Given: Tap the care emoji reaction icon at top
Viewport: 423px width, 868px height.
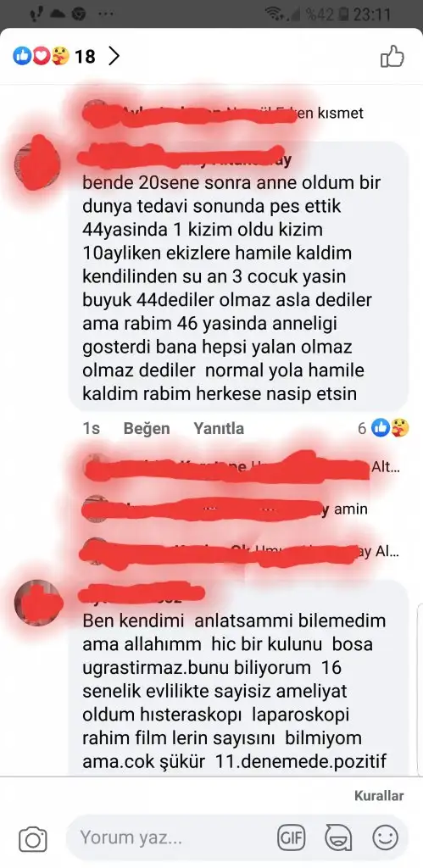Looking at the screenshot, I should point(60,56).
